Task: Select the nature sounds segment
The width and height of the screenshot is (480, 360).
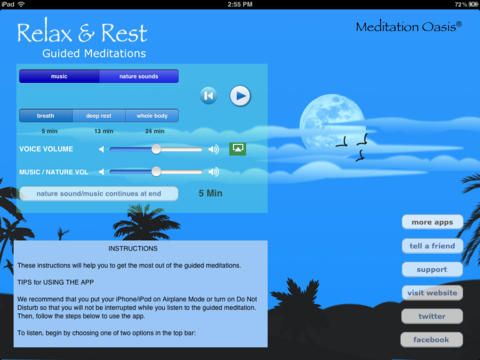Action: [x=139, y=76]
